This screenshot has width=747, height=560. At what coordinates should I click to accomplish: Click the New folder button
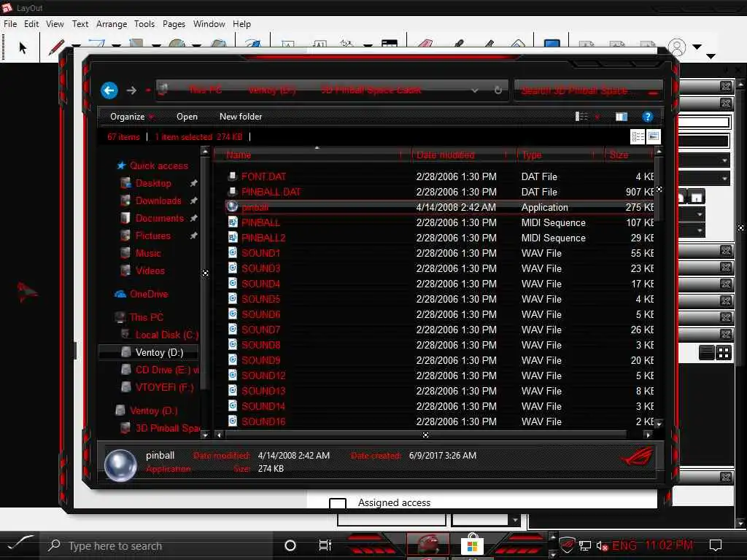[241, 117]
